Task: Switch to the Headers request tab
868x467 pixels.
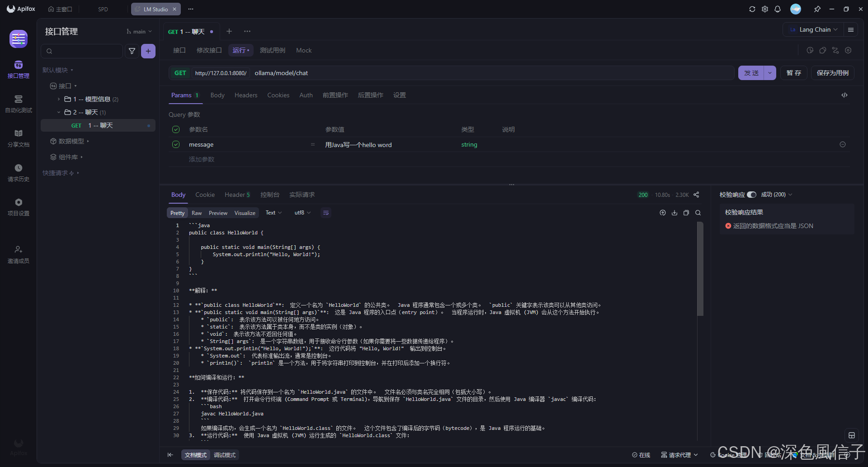Action: point(246,95)
